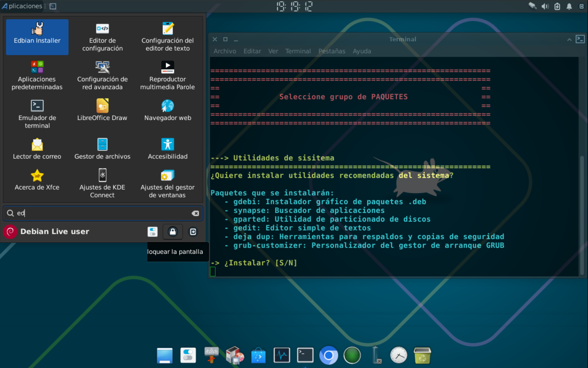Screen dimensions: 588x368
Task: Open the Emulador de terminal
Action: point(37,113)
